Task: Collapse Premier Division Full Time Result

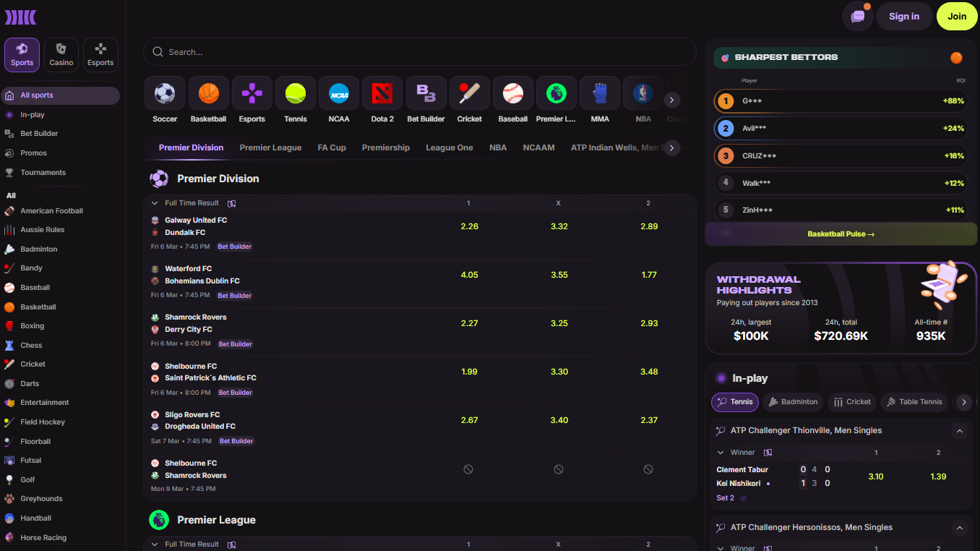Action: (155, 203)
